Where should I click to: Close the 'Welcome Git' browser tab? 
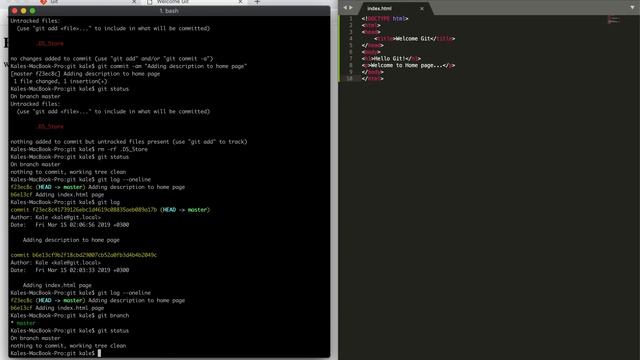[x=240, y=2]
